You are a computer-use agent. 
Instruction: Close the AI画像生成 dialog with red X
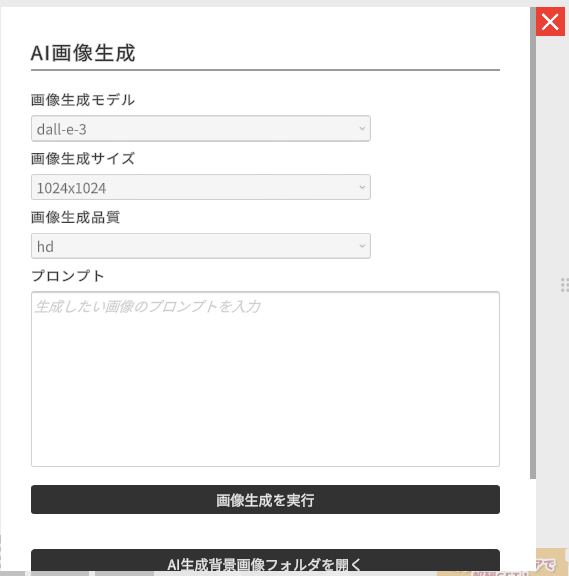[x=550, y=22]
